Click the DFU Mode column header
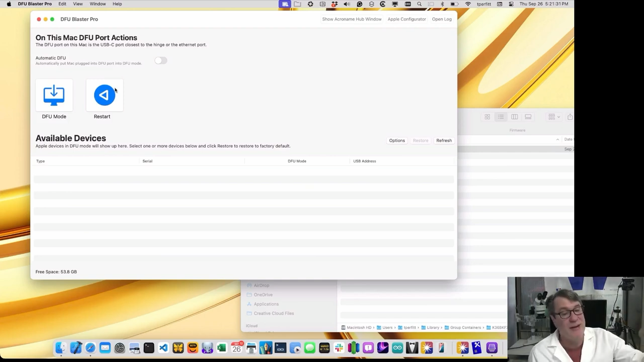 tap(297, 161)
